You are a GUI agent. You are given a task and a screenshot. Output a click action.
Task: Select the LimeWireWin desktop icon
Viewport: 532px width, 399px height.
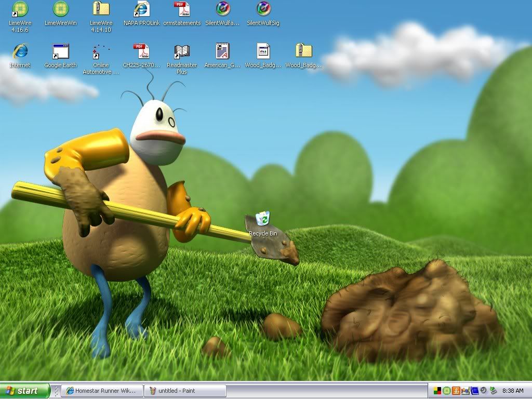pyautogui.click(x=60, y=9)
